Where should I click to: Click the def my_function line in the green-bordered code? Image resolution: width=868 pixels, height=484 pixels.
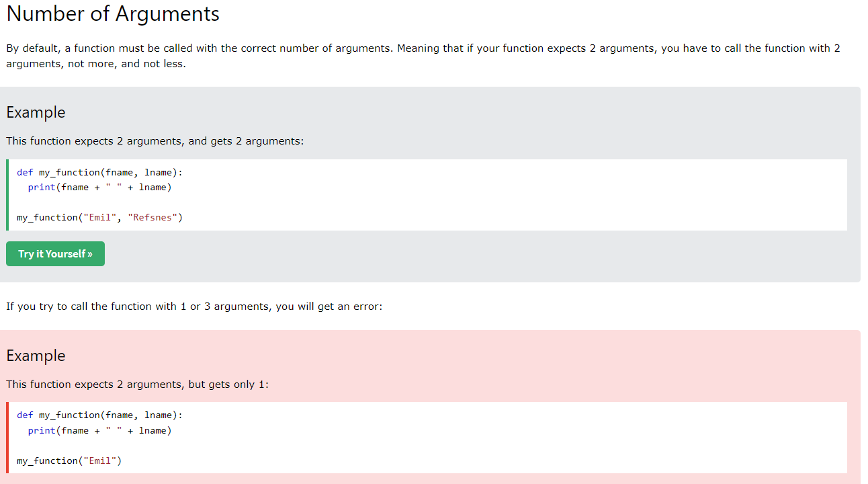coord(99,172)
